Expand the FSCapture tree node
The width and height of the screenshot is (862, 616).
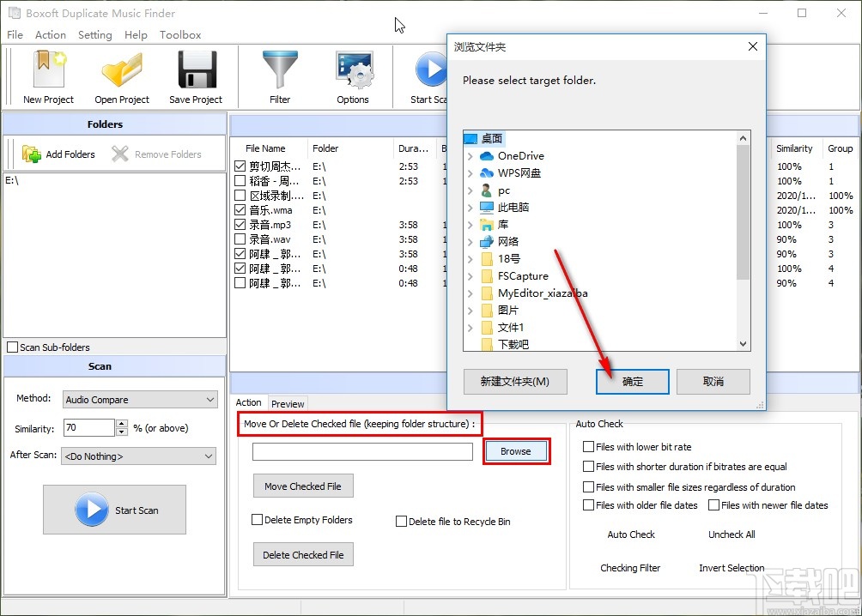(x=470, y=276)
